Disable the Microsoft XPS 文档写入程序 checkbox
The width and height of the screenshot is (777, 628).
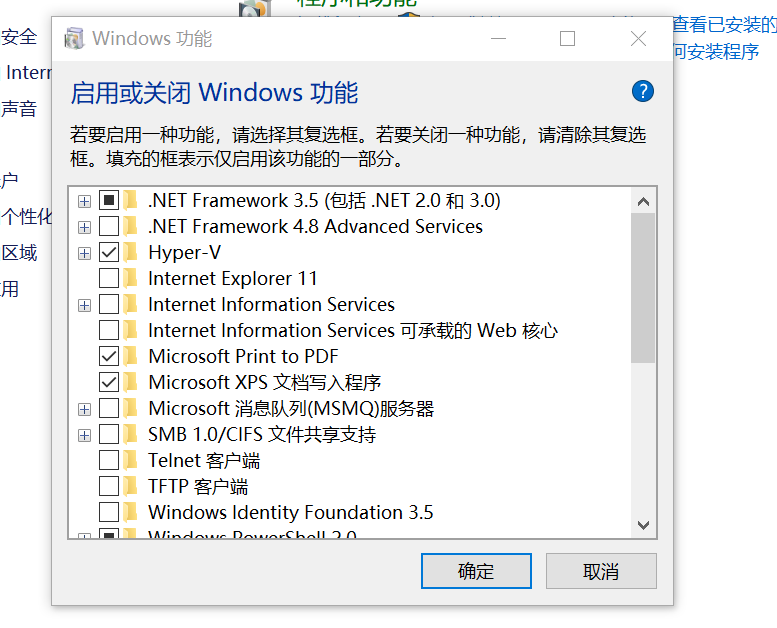pyautogui.click(x=109, y=383)
